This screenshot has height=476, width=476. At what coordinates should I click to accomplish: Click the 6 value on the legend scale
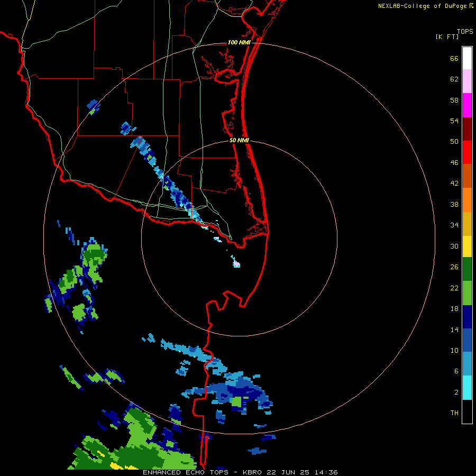pos(456,371)
